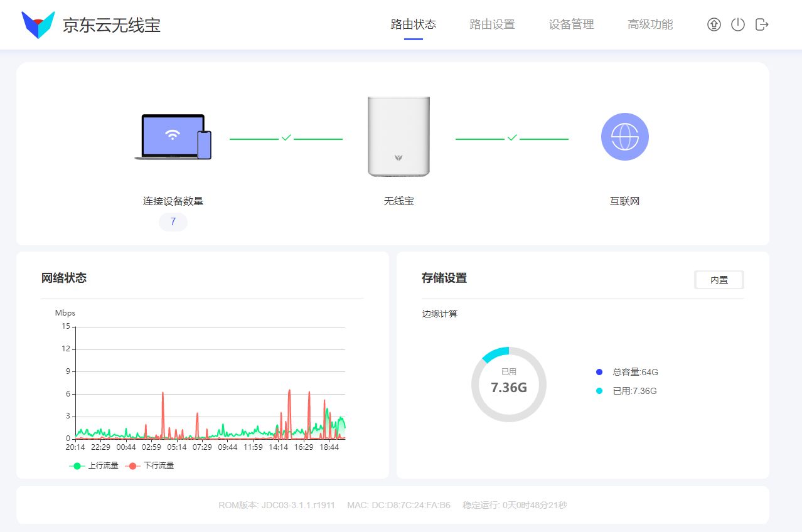Screen dimensions: 802x532
Task: Go to the 高级功能 tab
Action: point(650,25)
